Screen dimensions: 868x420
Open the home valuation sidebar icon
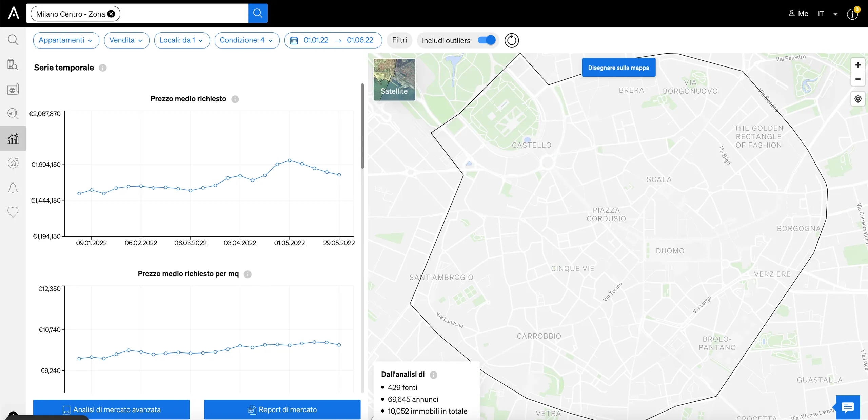(x=13, y=163)
